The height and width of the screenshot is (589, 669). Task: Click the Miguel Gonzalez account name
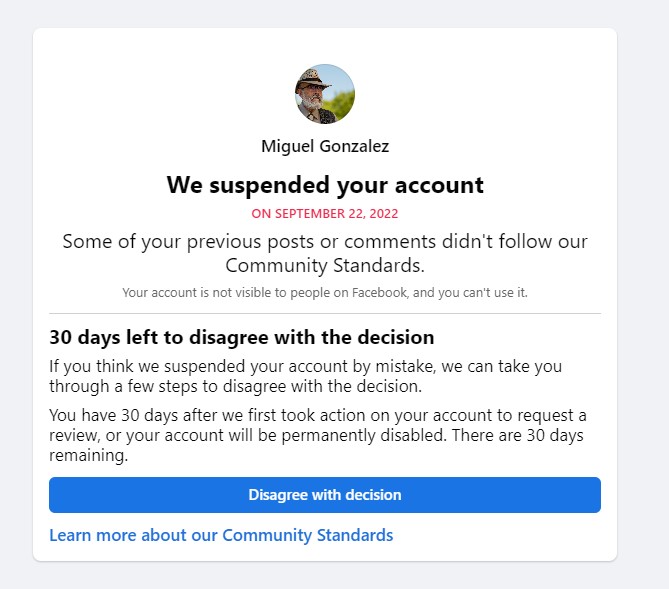[x=325, y=146]
